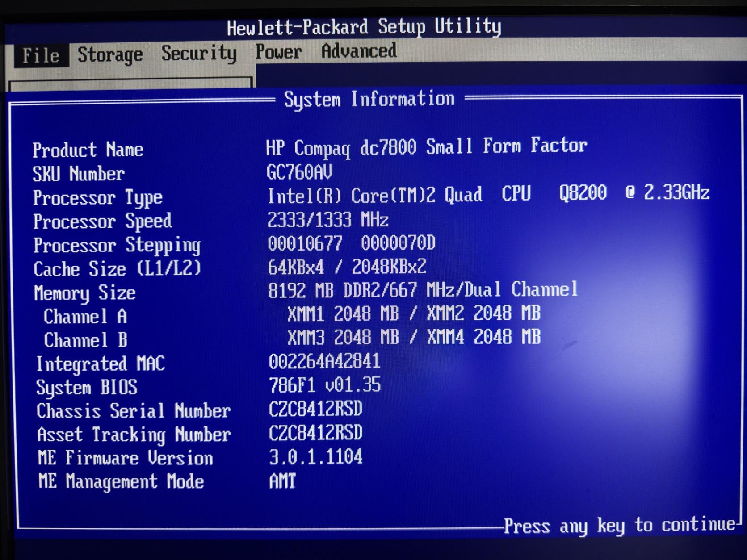The width and height of the screenshot is (747, 560).
Task: Click the Intel Core 2 Quad Q8200 value
Action: pos(488,194)
